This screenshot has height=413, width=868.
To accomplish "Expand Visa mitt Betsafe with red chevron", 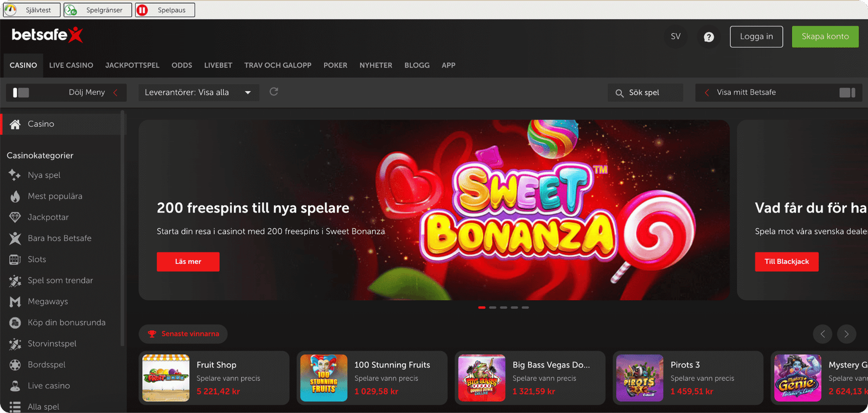I will coord(707,93).
